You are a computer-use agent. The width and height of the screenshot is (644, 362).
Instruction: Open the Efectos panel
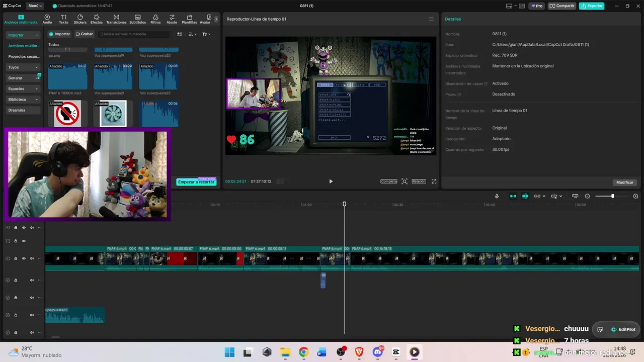[x=97, y=19]
